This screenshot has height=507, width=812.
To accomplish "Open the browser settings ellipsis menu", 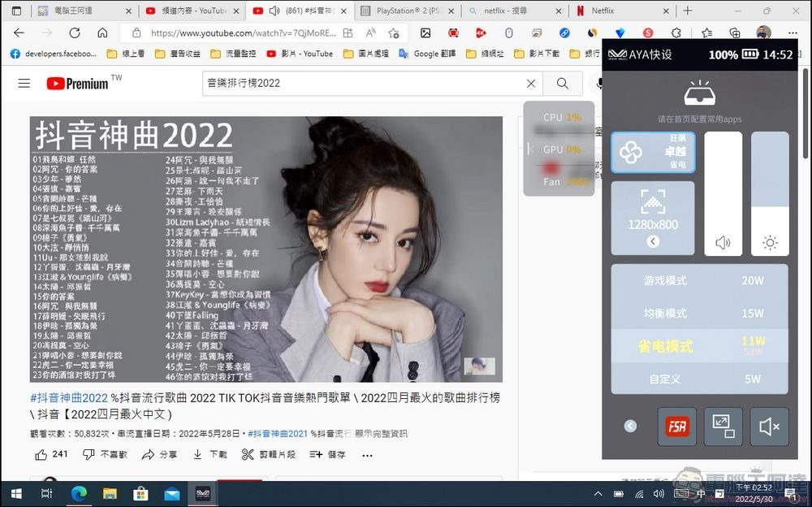I will 793,33.
